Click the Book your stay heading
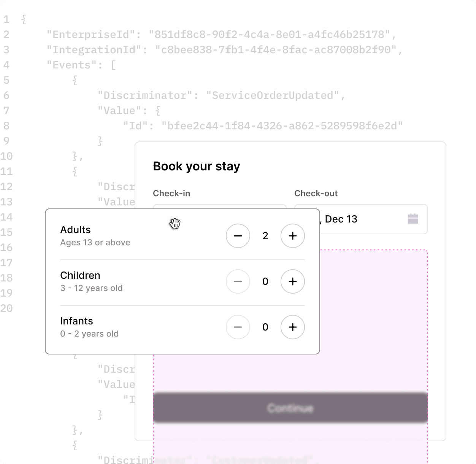 point(196,166)
